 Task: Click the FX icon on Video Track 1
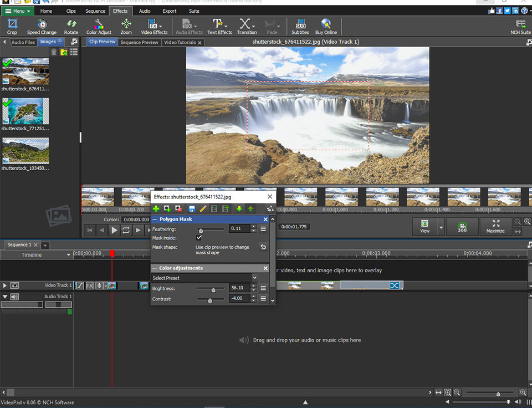(90, 285)
